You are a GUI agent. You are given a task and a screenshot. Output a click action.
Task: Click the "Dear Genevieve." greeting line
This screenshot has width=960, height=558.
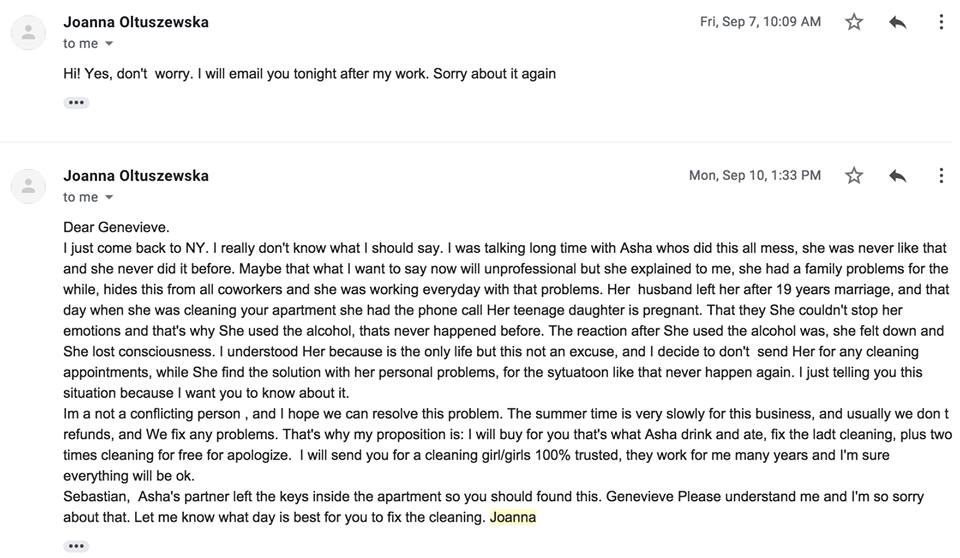(x=116, y=227)
